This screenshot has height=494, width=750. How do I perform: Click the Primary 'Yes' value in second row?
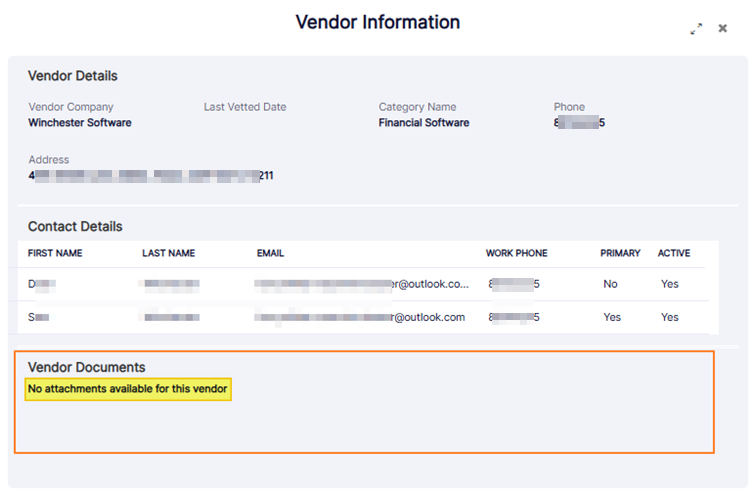pos(611,317)
